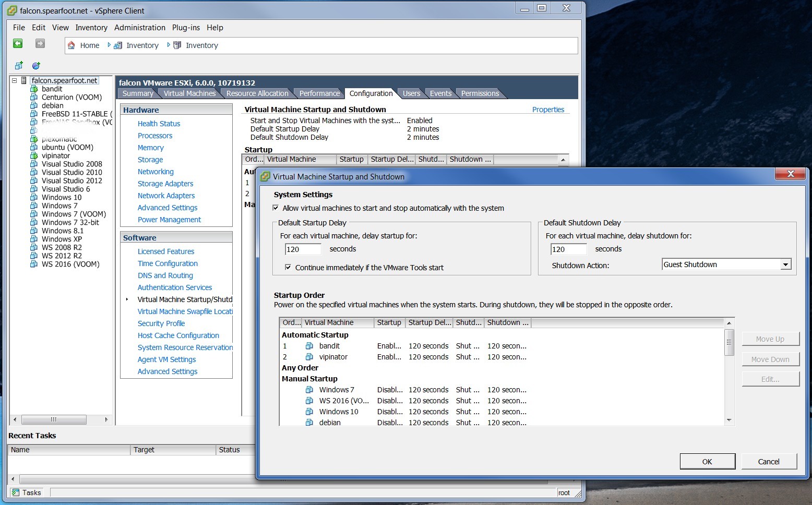Click OK in the Startup and Shutdown dialog
The image size is (812, 505).
point(707,461)
